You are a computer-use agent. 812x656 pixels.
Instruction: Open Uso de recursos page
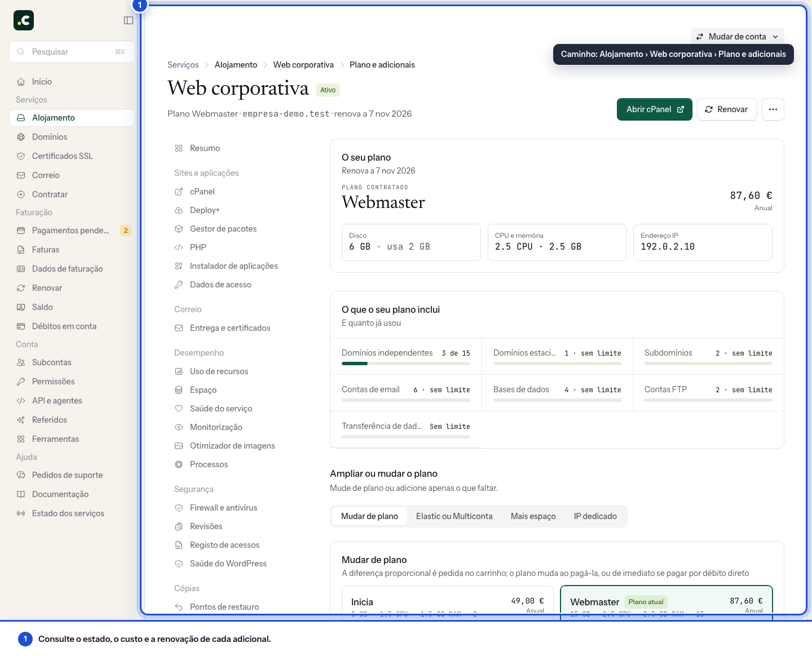tap(219, 371)
